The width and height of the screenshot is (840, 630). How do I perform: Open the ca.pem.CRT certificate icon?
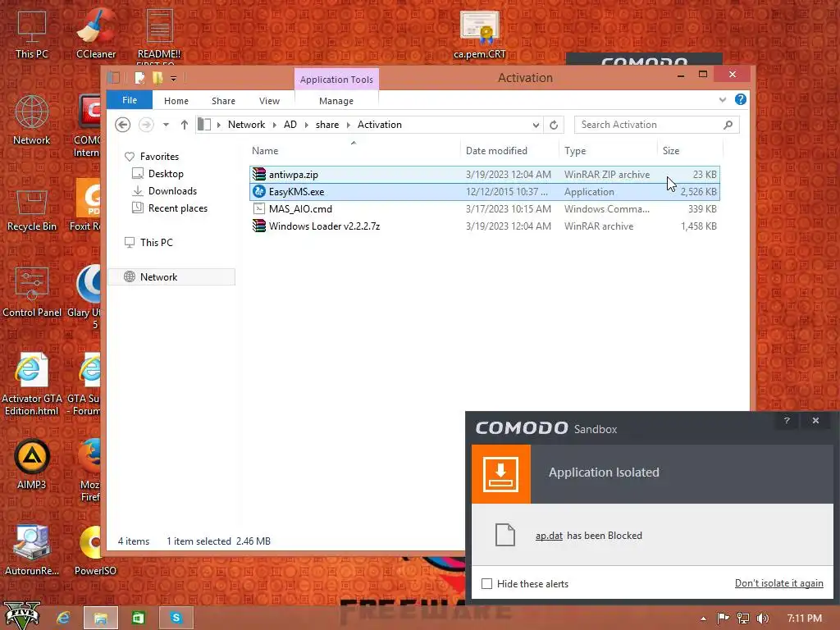479,34
